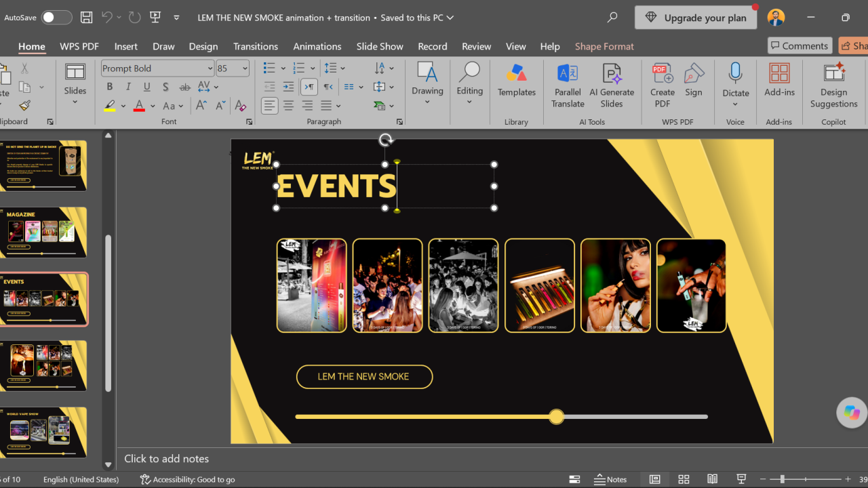Click AI Generate Slides icon
This screenshot has height=488, width=868.
coord(612,86)
